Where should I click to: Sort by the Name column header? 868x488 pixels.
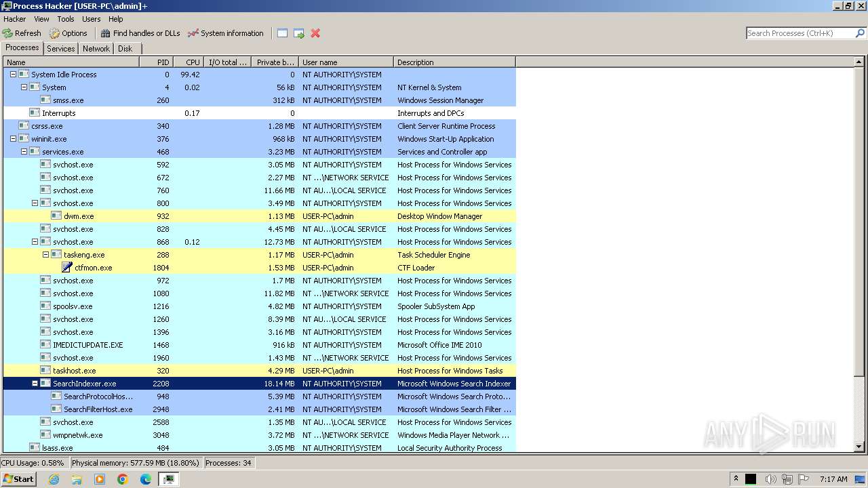click(x=71, y=62)
